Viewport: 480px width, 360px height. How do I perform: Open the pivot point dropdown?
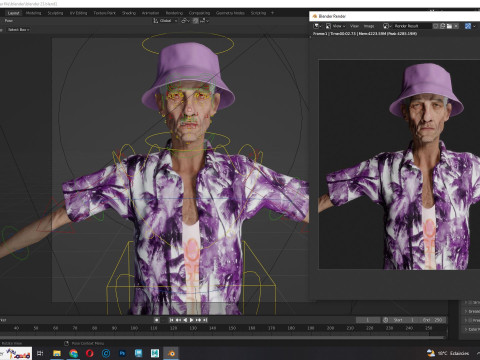point(185,21)
